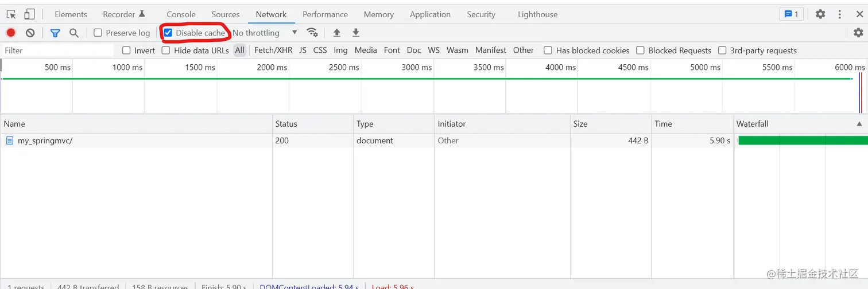Click the Filter text input
This screenshot has width=868, height=289.
pyautogui.click(x=57, y=50)
